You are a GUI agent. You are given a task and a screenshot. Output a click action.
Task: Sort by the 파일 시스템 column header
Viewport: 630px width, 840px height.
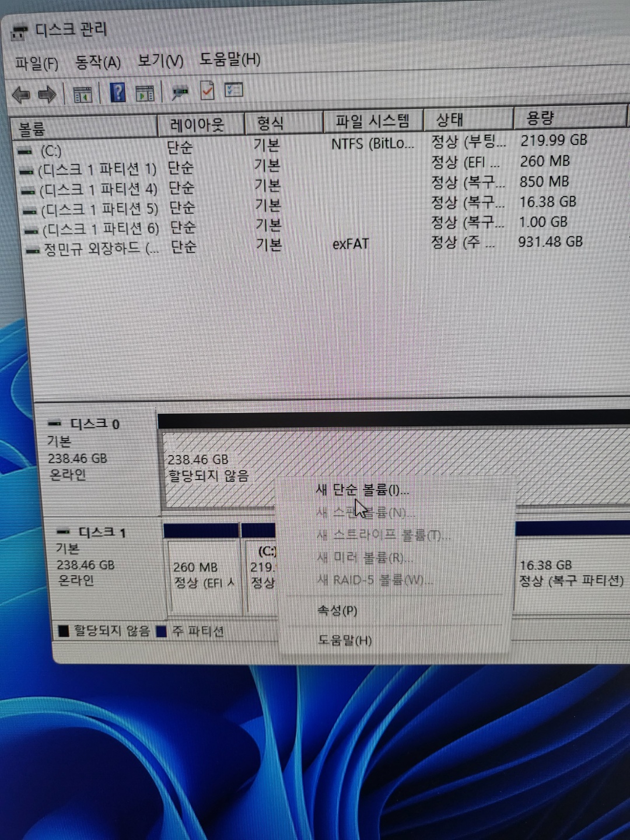[x=372, y=121]
